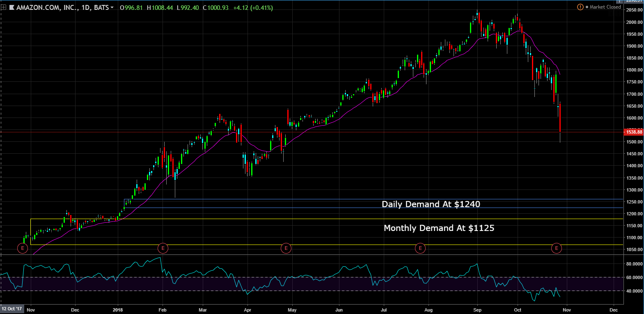
Task: Click the high value 1008.44
Action: click(x=162, y=8)
